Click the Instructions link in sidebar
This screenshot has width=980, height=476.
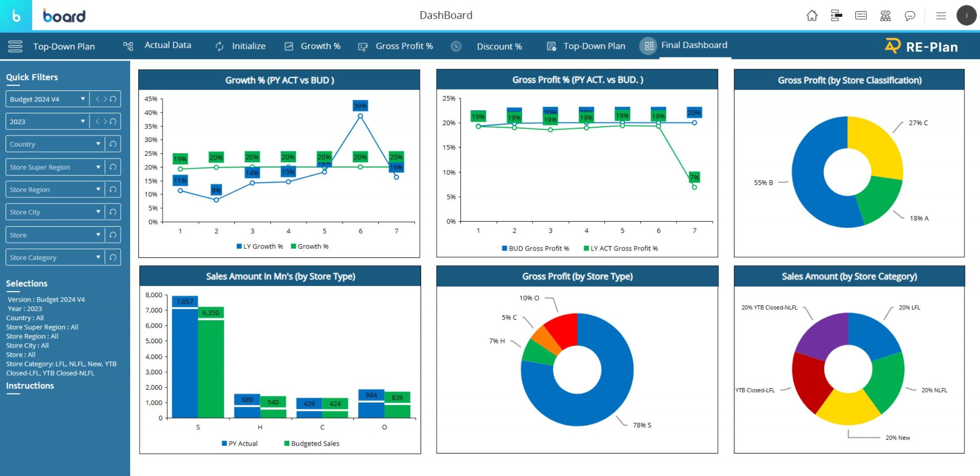coord(30,386)
